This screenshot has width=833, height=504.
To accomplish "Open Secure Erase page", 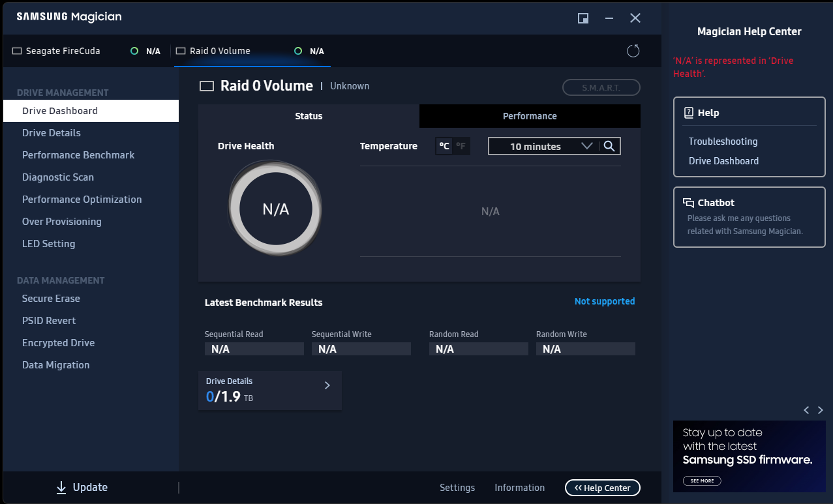I will 91,299.
